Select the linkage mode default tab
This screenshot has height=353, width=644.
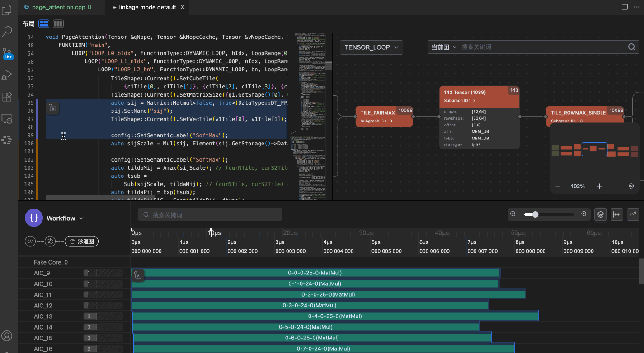147,7
